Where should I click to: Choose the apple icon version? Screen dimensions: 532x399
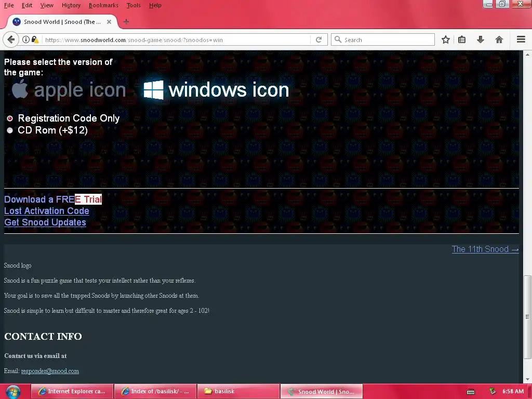(69, 90)
